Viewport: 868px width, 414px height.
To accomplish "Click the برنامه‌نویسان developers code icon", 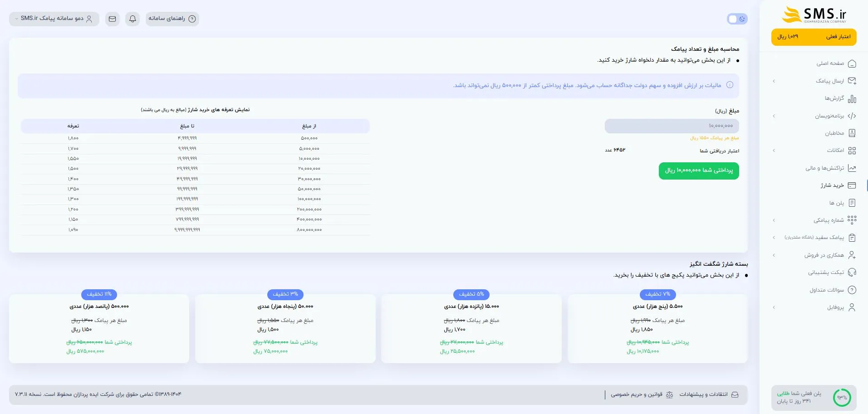I will click(853, 116).
